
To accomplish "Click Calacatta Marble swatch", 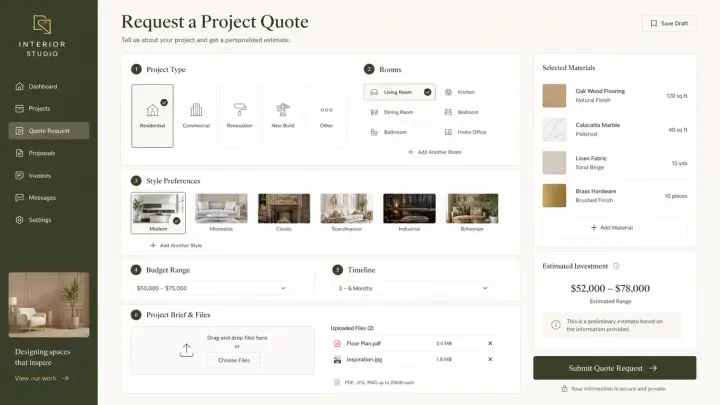I will click(554, 129).
